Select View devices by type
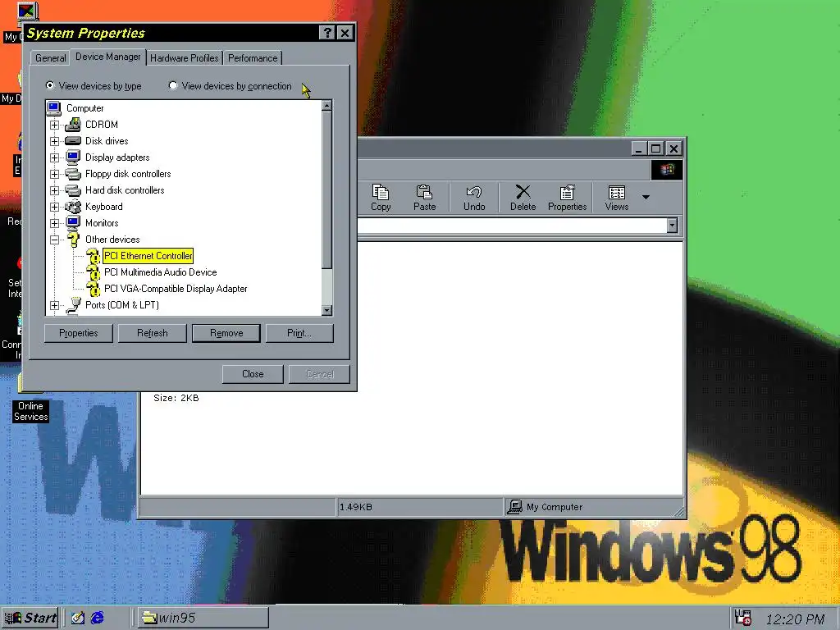Screen dimensions: 840x630 coord(94,85)
